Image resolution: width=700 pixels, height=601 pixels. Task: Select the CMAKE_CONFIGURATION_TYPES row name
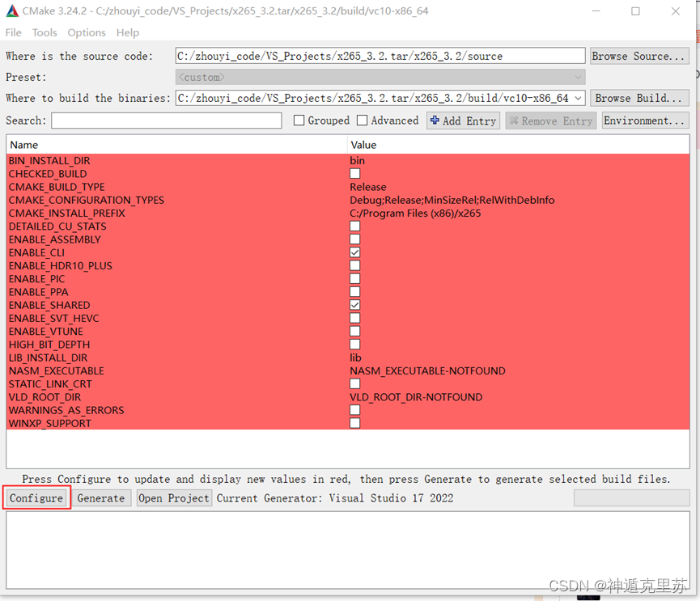pos(86,200)
